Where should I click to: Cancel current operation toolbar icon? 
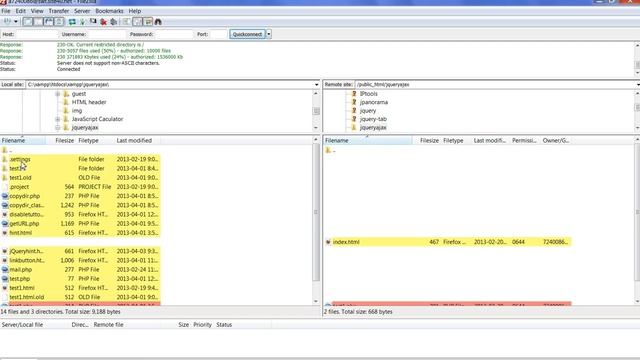(93, 22)
